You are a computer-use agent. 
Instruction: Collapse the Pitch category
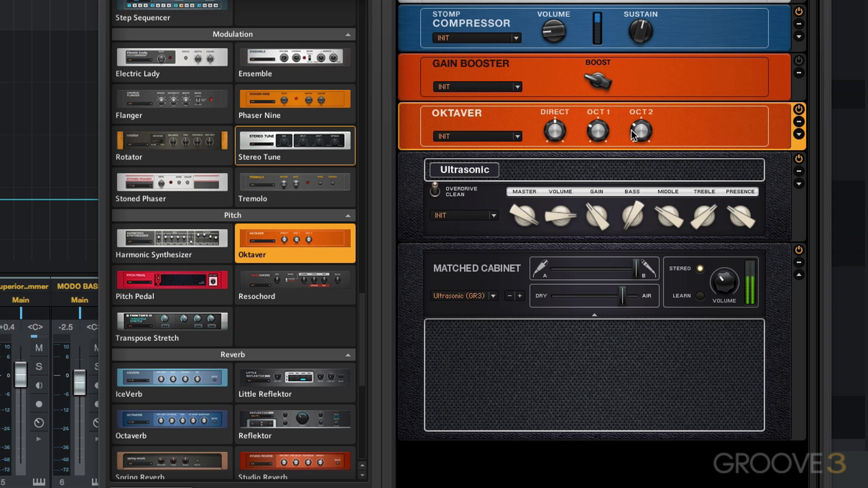(x=348, y=215)
